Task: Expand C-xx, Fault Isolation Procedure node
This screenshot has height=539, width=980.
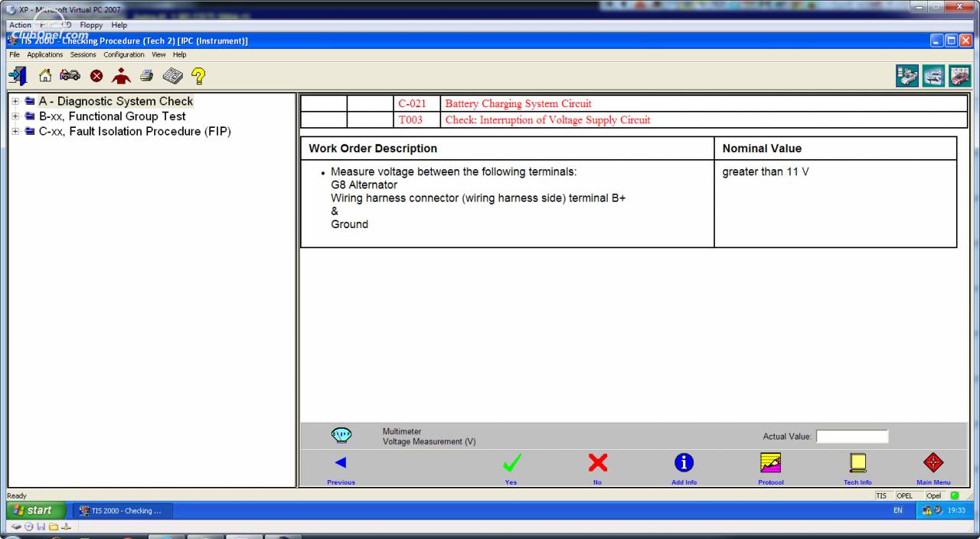Action: point(15,132)
